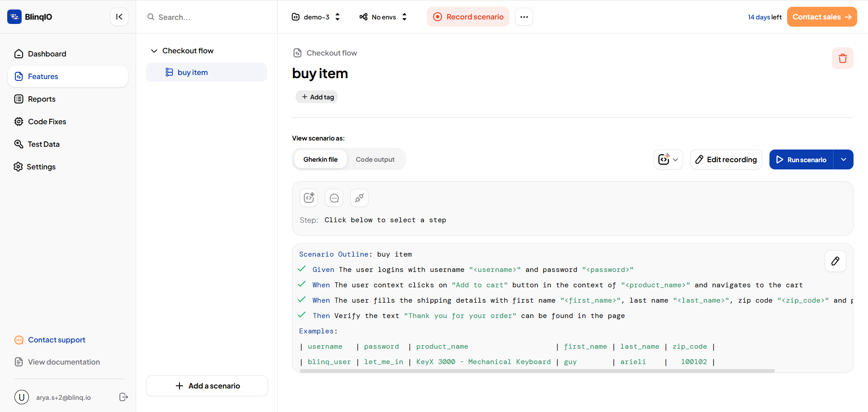The image size is (868, 412).
Task: Switch to the Code output tab
Action: click(375, 159)
